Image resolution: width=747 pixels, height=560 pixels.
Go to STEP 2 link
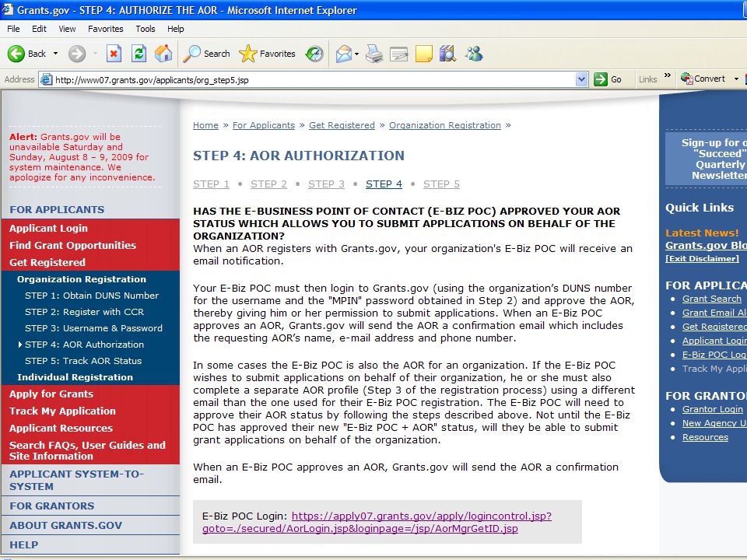tap(268, 184)
